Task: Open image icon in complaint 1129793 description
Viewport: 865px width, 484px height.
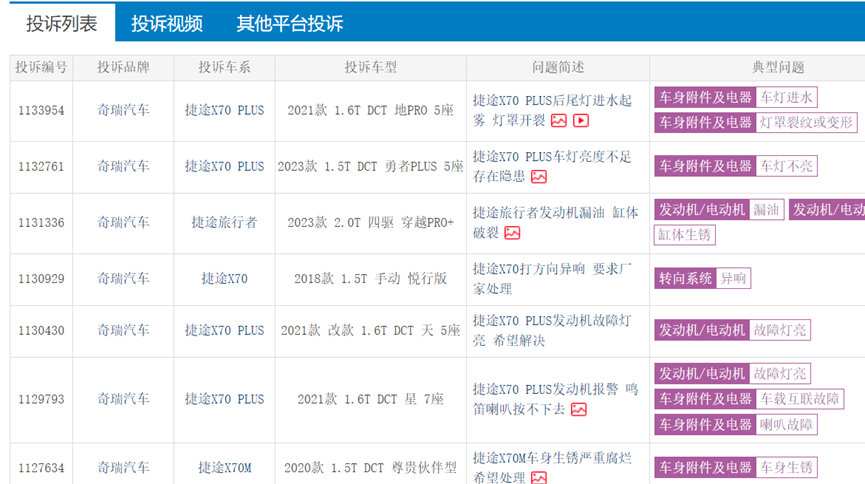Action: tap(579, 409)
